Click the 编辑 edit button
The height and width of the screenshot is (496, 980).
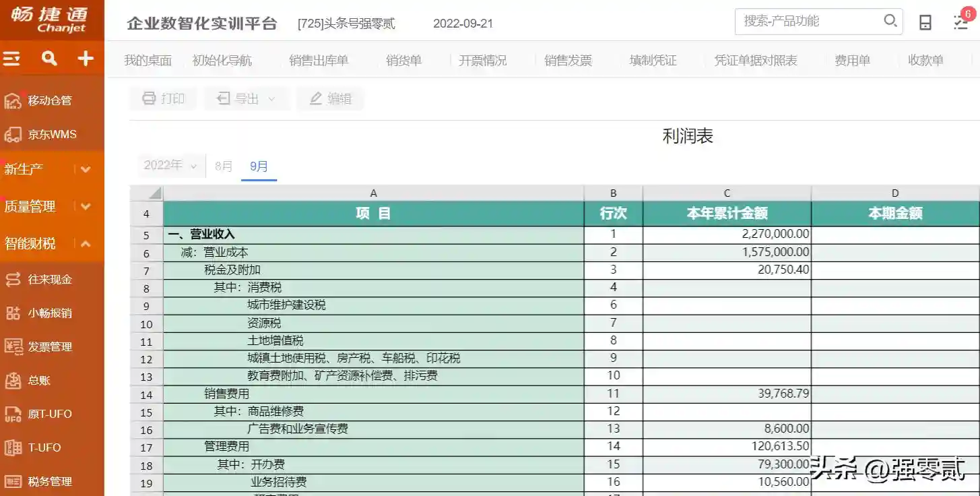coord(330,98)
